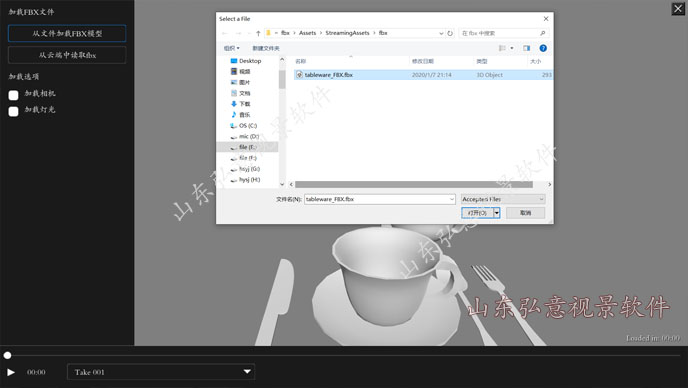Click the load FBX model from file button
Viewport: 688px width, 388px height.
(67, 33)
